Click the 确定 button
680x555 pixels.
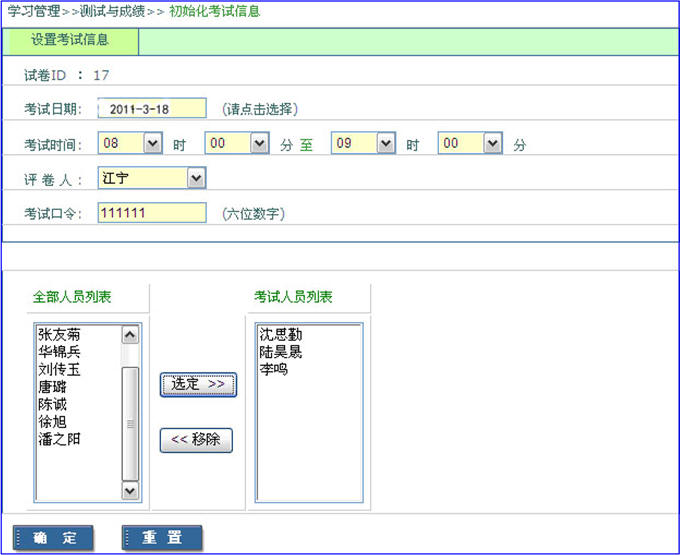point(53,538)
